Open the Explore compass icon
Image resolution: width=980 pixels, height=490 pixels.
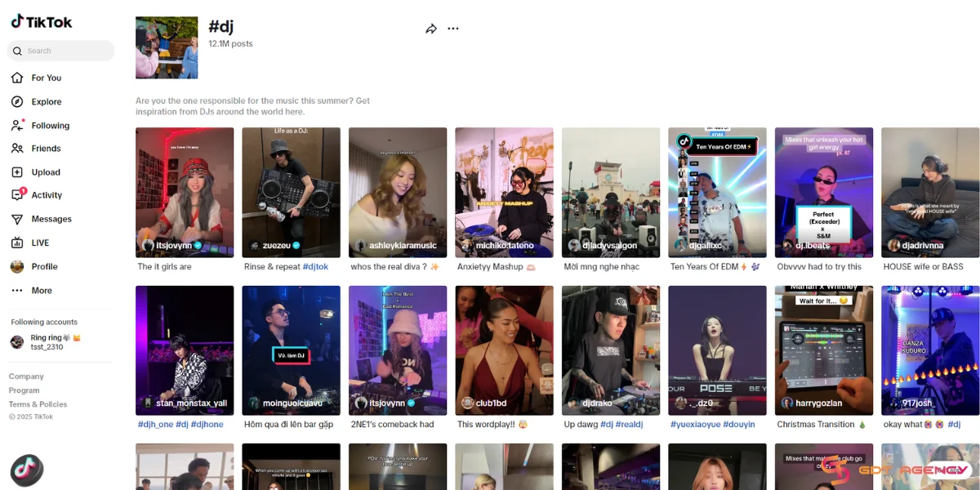click(x=17, y=102)
